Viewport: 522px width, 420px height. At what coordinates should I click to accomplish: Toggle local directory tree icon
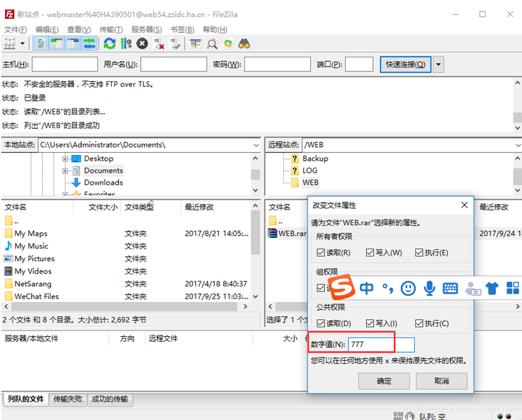pyautogui.click(x=57, y=44)
